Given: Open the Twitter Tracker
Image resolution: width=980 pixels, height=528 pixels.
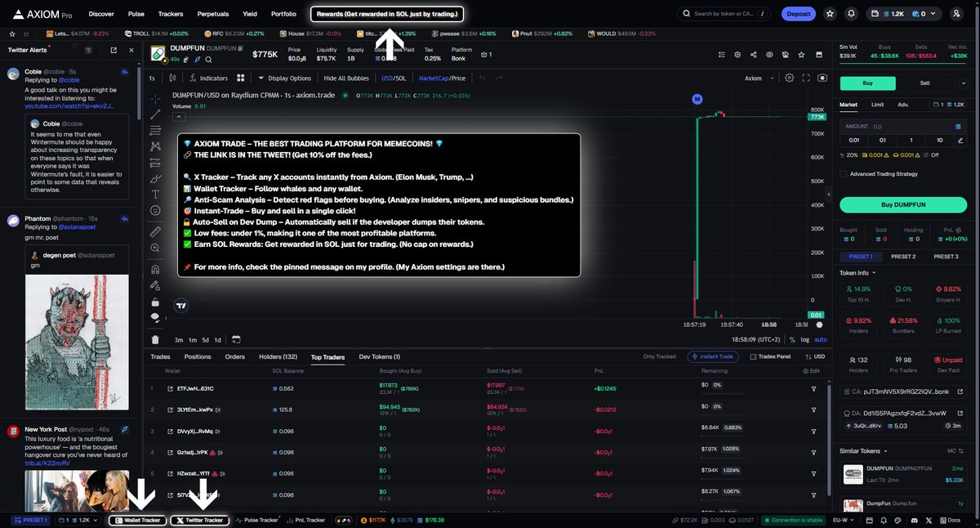Looking at the screenshot, I should coord(199,520).
